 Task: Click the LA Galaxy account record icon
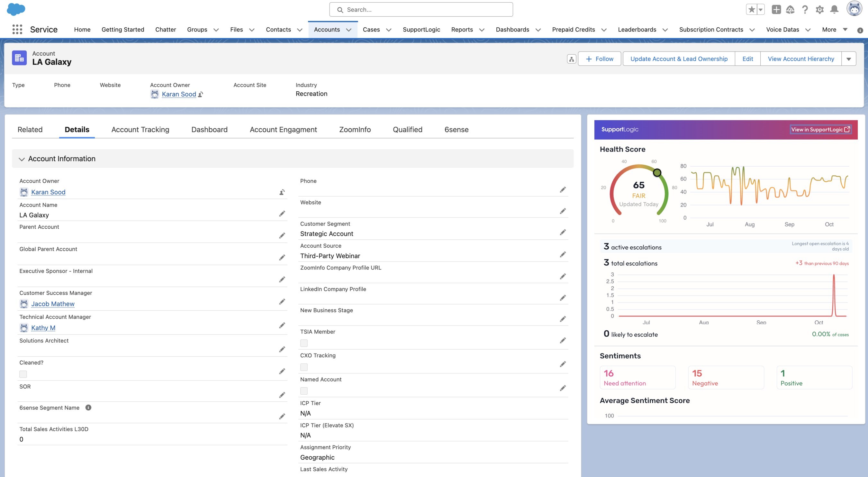(19, 58)
